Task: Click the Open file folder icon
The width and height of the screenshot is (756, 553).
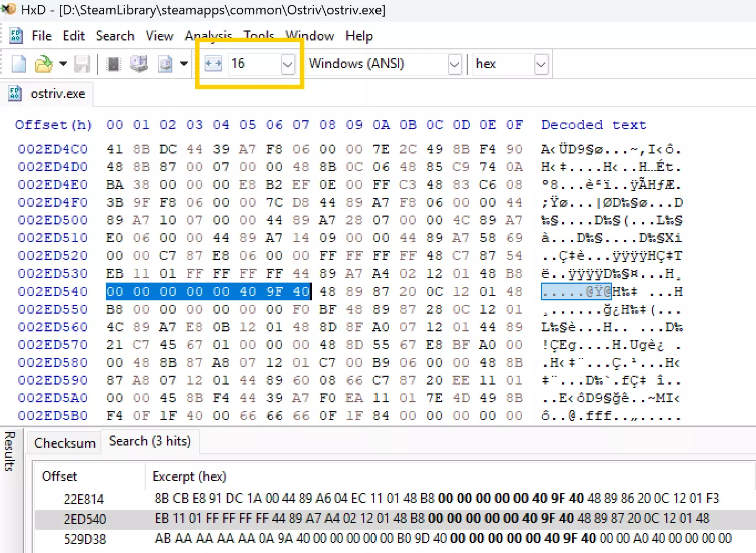Action: pyautogui.click(x=43, y=64)
